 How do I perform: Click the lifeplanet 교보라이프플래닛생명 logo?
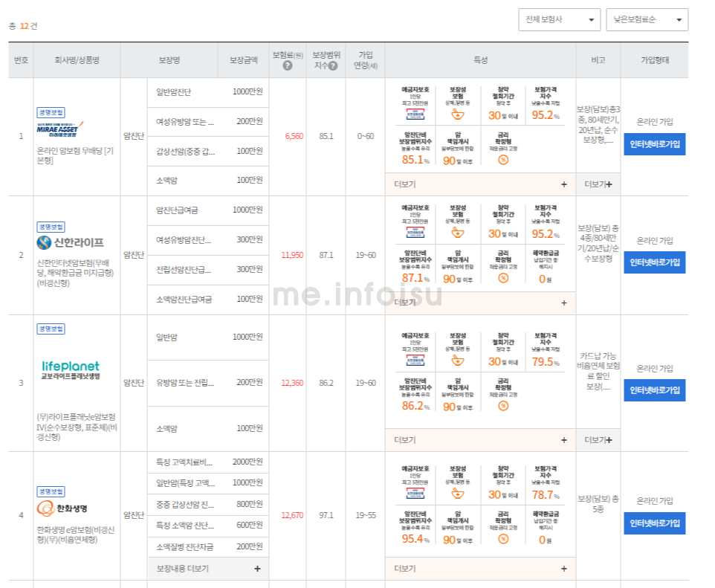coord(70,370)
